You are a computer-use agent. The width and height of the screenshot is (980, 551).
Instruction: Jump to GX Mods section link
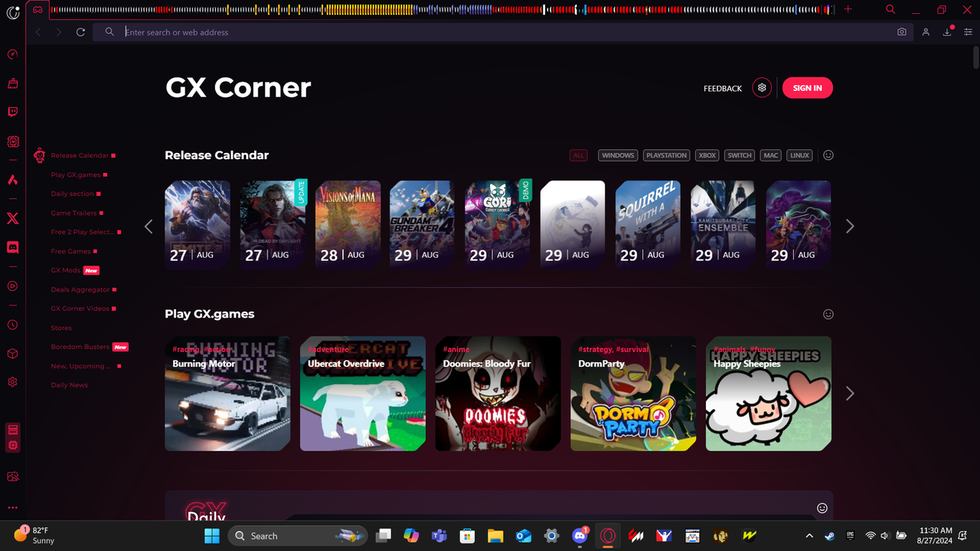[66, 270]
